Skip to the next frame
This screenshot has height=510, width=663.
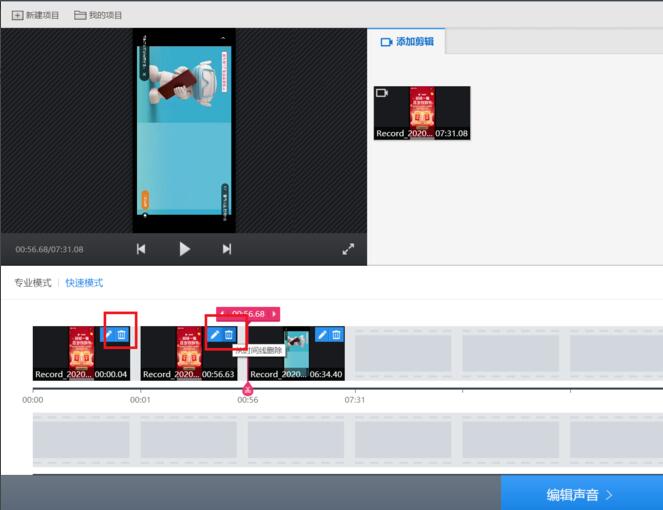(x=227, y=249)
